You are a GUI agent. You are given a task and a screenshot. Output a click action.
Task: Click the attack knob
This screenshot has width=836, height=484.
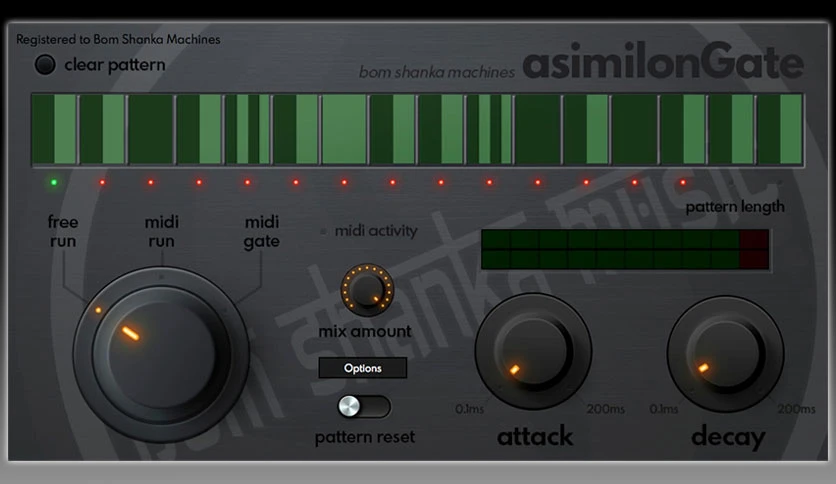(533, 352)
